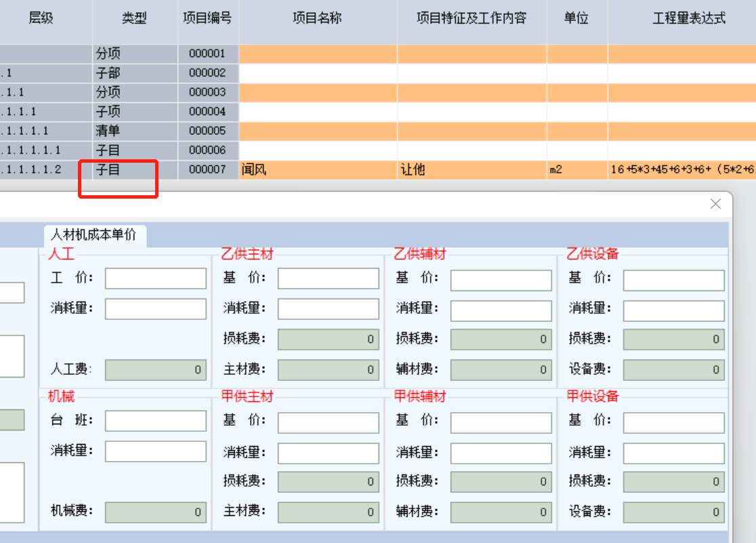Click the 基价 field under 甲供主材
Image resolution: width=756 pixels, height=543 pixels.
tap(328, 422)
